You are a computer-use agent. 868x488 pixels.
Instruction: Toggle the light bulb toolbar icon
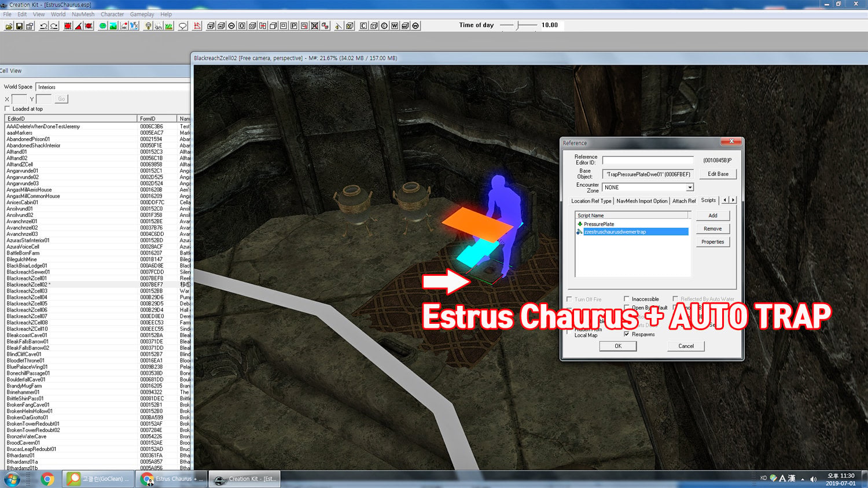pos(148,26)
